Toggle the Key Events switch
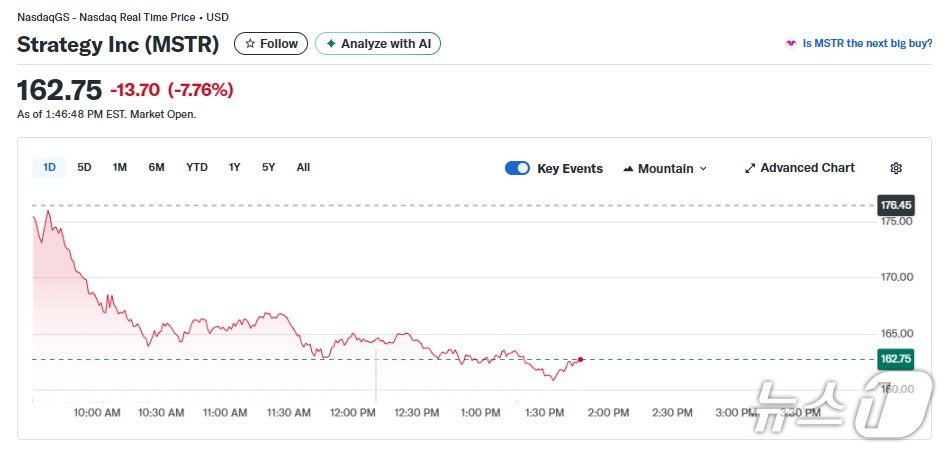The height and width of the screenshot is (452, 947). tap(517, 168)
